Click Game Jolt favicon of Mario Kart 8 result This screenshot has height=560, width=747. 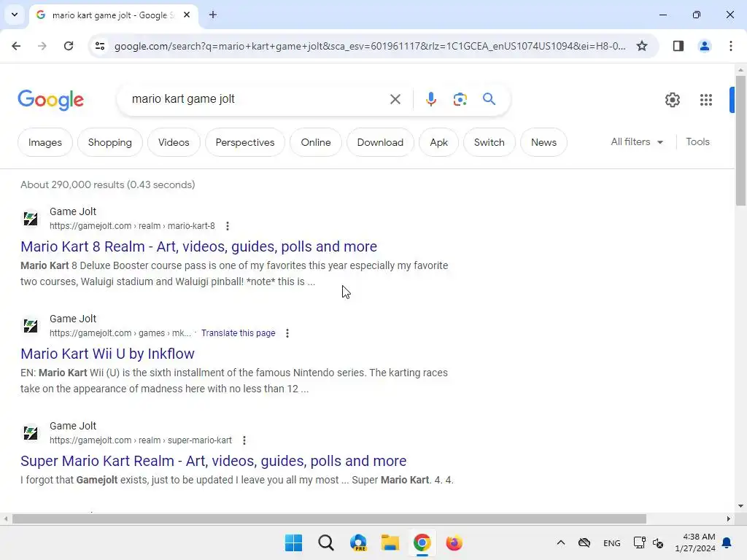[x=31, y=219]
